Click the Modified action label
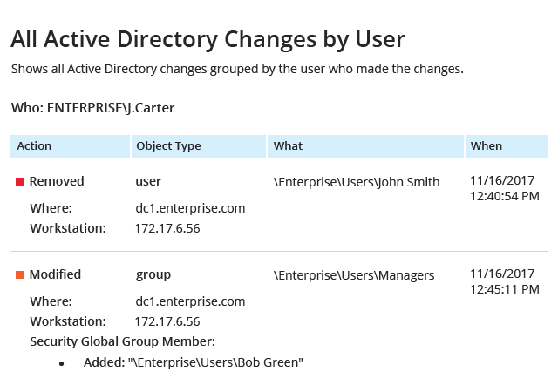Viewport: 558px width, 392px height. 55,274
